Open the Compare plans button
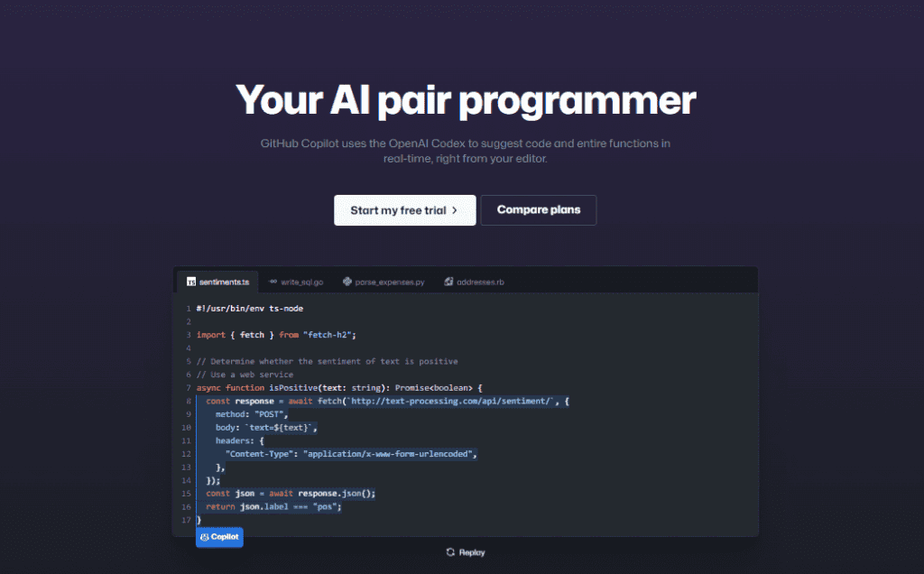The width and height of the screenshot is (924, 574). click(539, 209)
